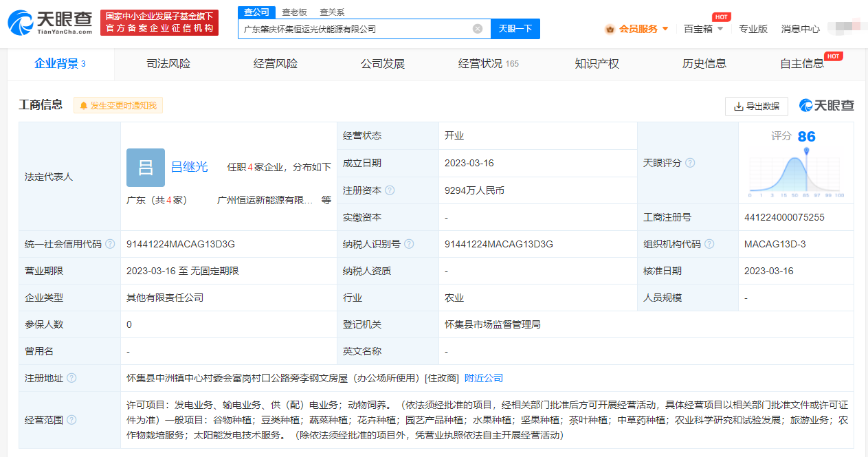Switch to the 经营风险 tab

point(276,64)
